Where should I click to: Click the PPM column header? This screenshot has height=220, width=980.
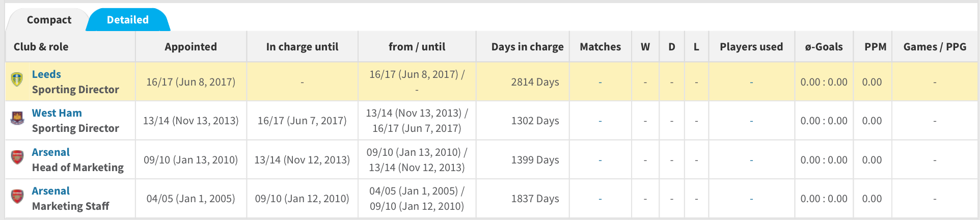[x=875, y=47]
